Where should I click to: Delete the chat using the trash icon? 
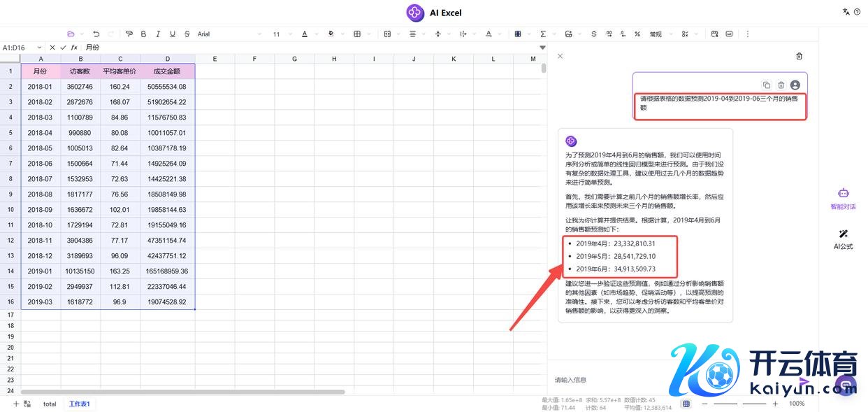(800, 56)
